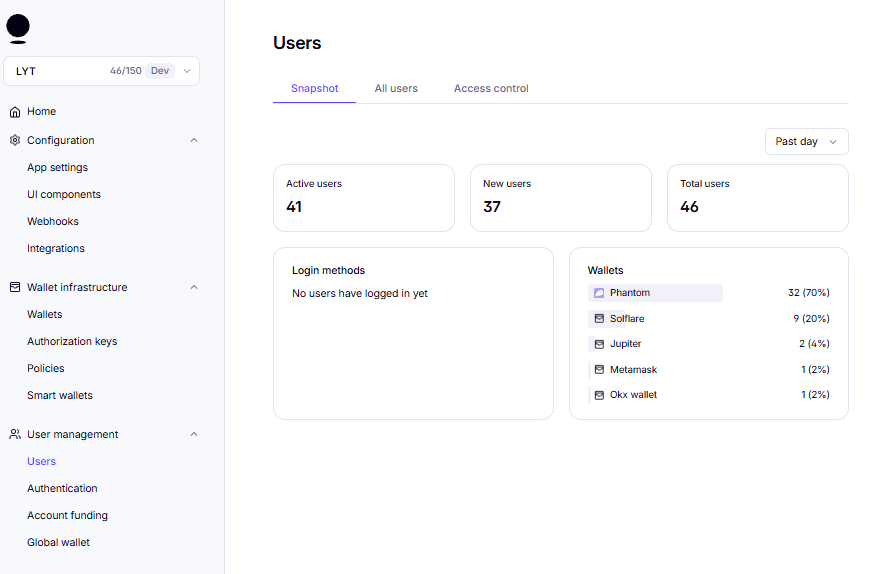Open UI components page

point(64,194)
